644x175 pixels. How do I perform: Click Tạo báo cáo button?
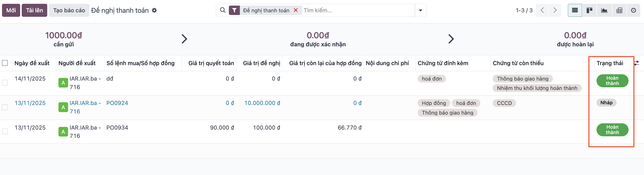pos(69,10)
